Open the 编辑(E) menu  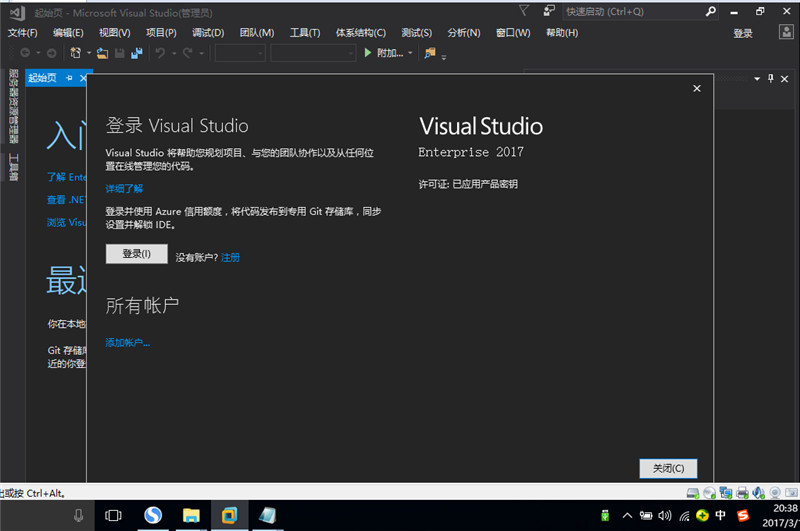68,33
